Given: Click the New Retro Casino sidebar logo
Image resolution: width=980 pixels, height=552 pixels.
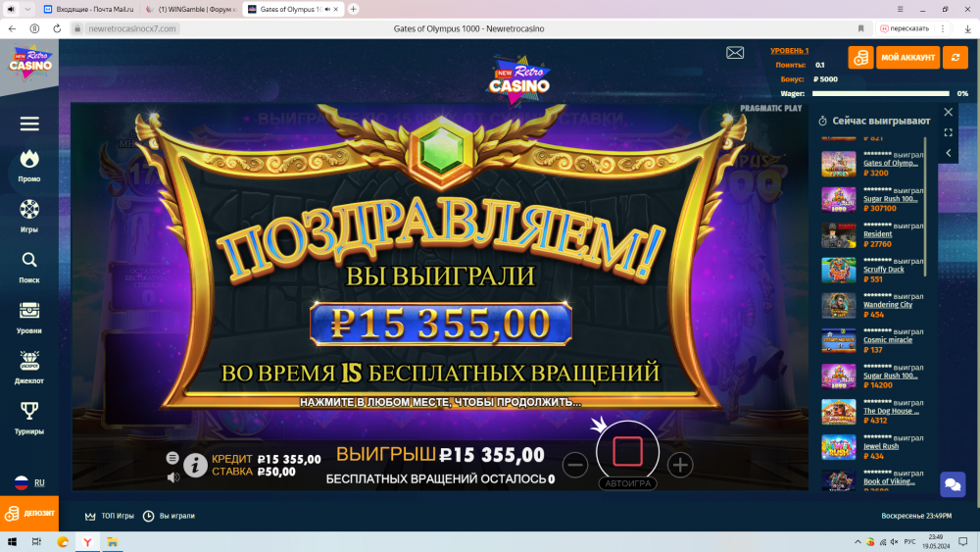Looking at the screenshot, I should click(x=29, y=63).
